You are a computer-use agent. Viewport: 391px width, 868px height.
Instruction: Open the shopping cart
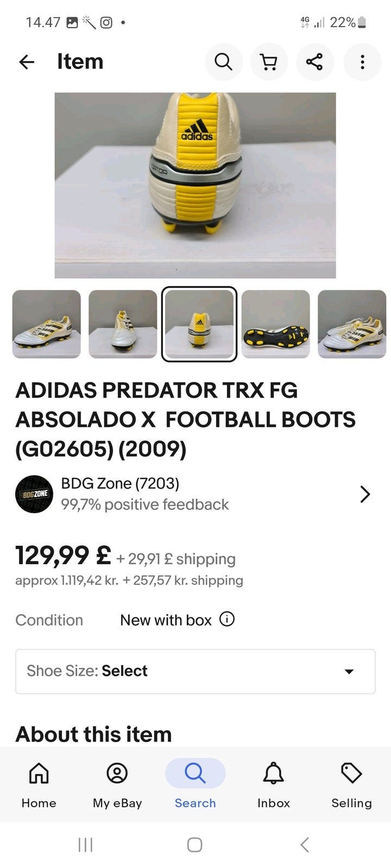coord(269,62)
